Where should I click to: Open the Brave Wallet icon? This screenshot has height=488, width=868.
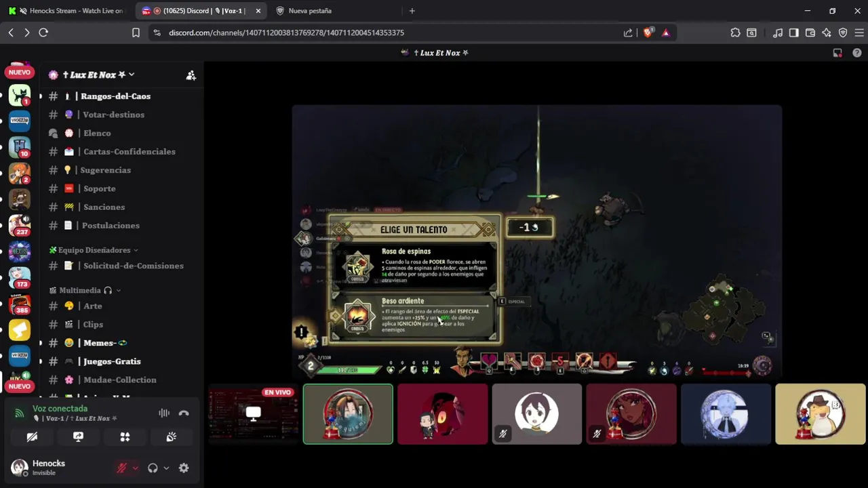tap(810, 33)
